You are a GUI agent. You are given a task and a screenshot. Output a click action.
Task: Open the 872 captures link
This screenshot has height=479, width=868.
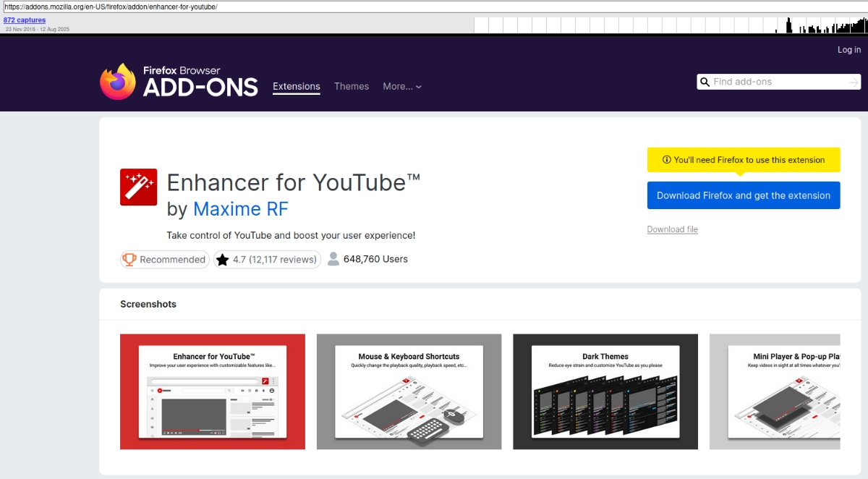pos(25,20)
